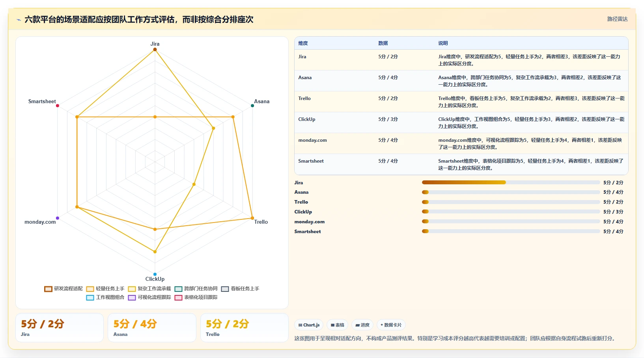Click the 进度 chip icon
Viewport: 644px width, 358px height.
(357, 325)
